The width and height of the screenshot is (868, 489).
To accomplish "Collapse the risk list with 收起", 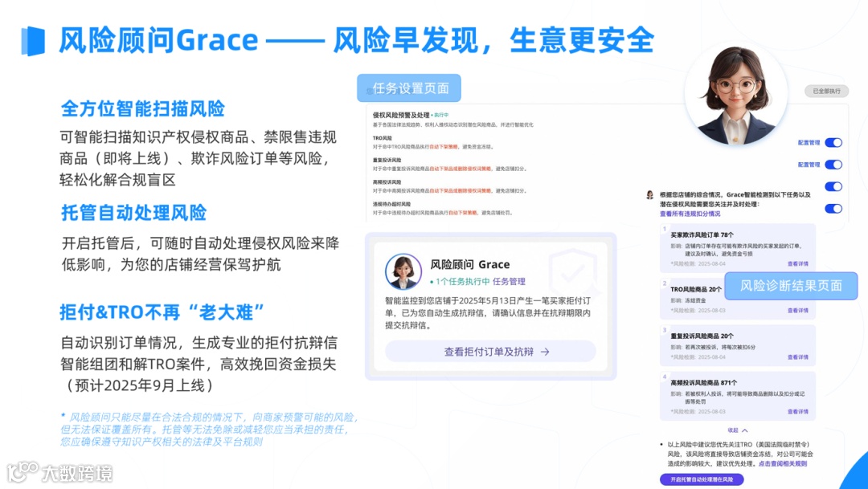I will pyautogui.click(x=737, y=430).
